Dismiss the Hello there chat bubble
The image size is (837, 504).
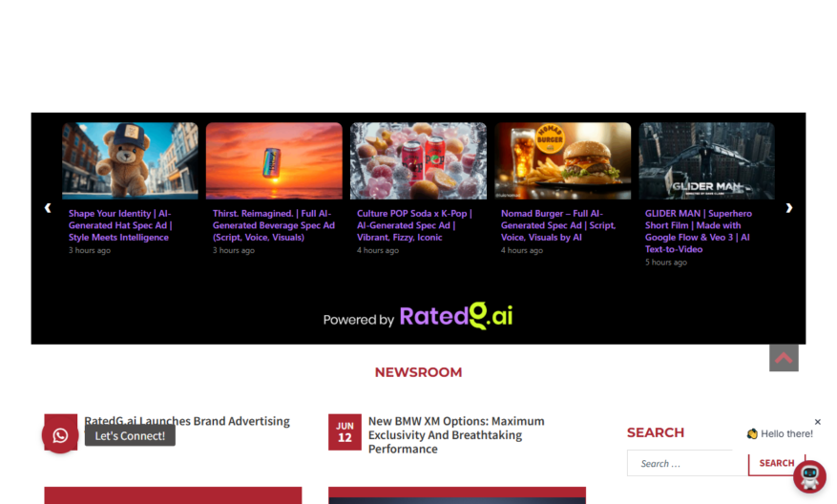pos(817,422)
